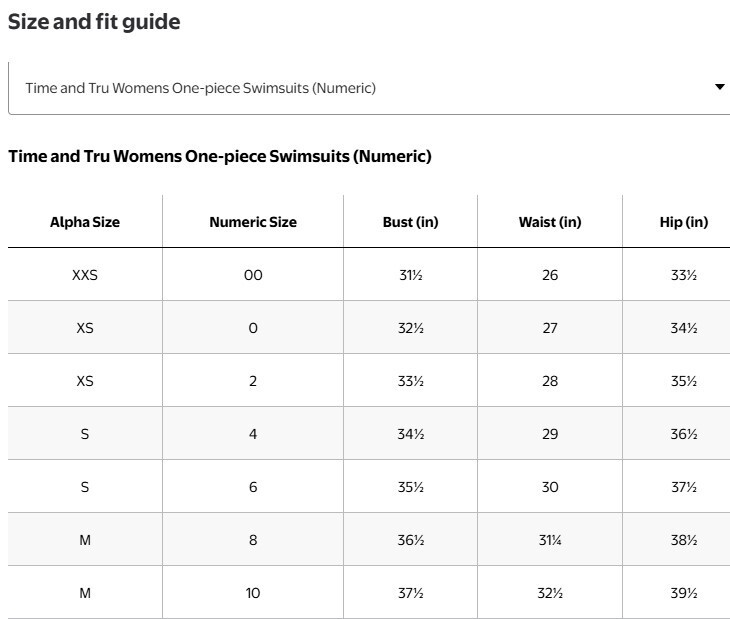This screenshot has width=730, height=619.
Task: Click the Alpha Size column header
Action: (85, 222)
